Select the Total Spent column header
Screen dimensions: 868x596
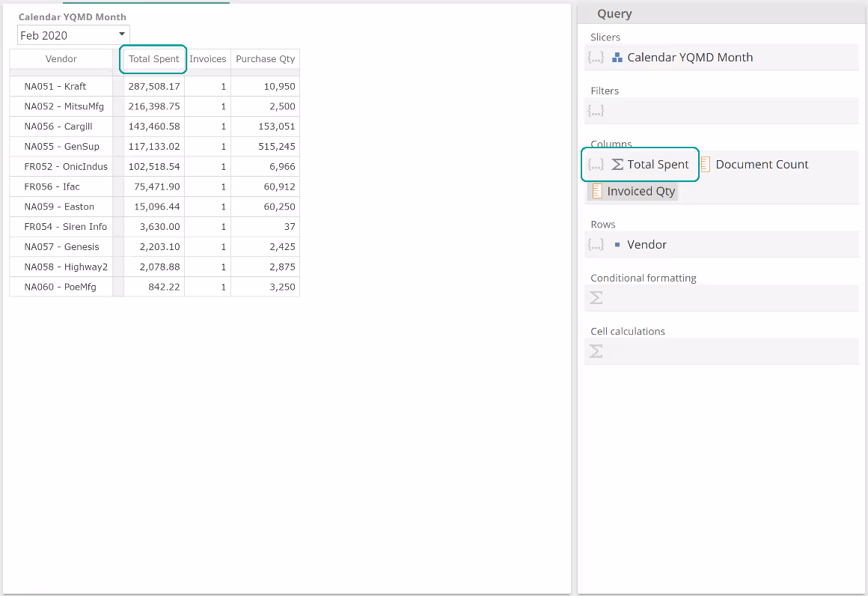click(153, 59)
